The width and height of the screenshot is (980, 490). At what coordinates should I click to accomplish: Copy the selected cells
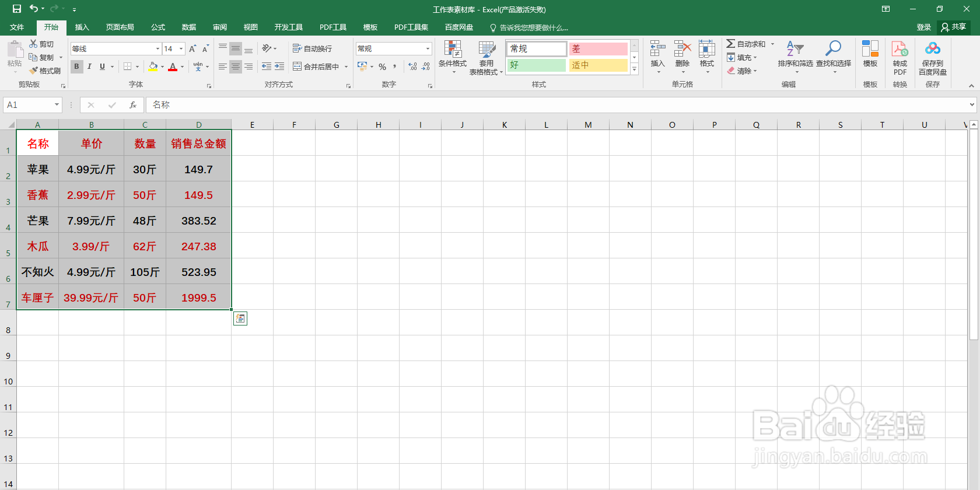coord(42,57)
